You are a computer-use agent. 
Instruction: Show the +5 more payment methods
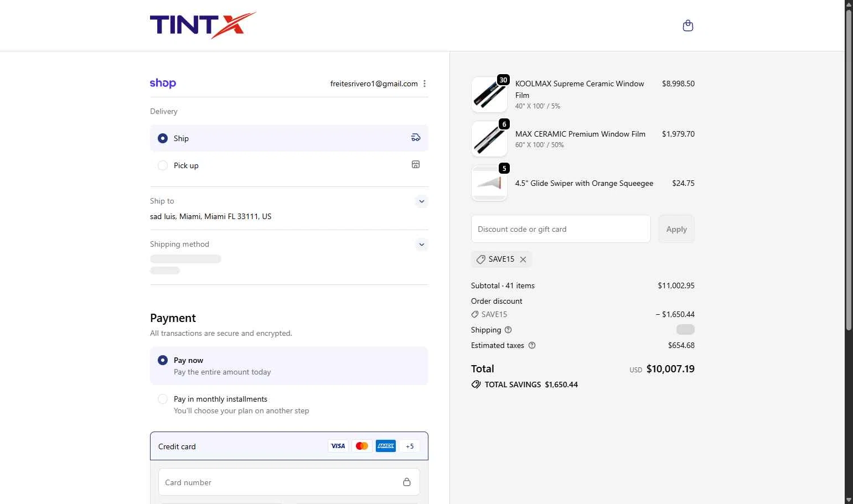[410, 446]
